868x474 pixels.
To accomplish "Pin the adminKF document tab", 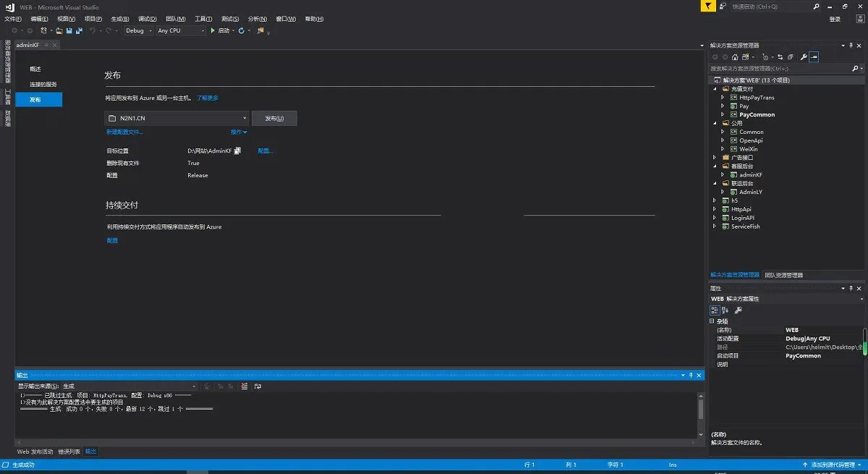I will coord(46,45).
